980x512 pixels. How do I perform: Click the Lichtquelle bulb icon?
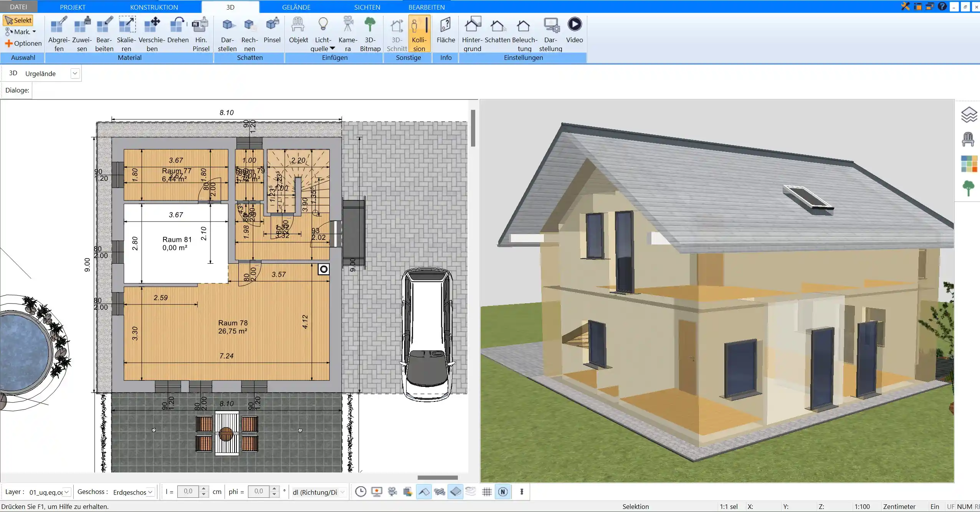323,25
